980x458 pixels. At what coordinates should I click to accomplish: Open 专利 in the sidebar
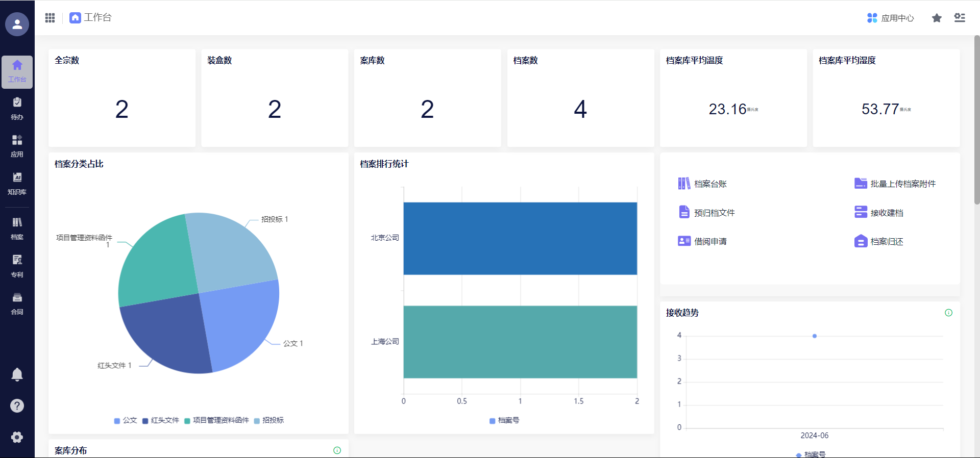point(17,266)
